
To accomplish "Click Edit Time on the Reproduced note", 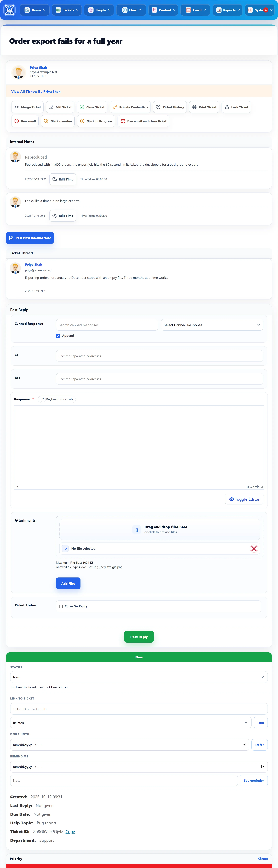I will pos(63,179).
